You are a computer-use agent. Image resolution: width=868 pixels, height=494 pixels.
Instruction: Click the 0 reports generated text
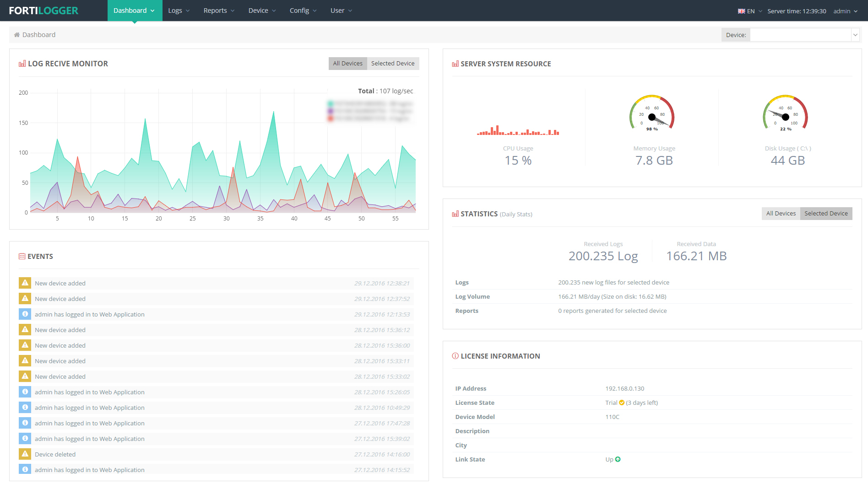coord(612,311)
